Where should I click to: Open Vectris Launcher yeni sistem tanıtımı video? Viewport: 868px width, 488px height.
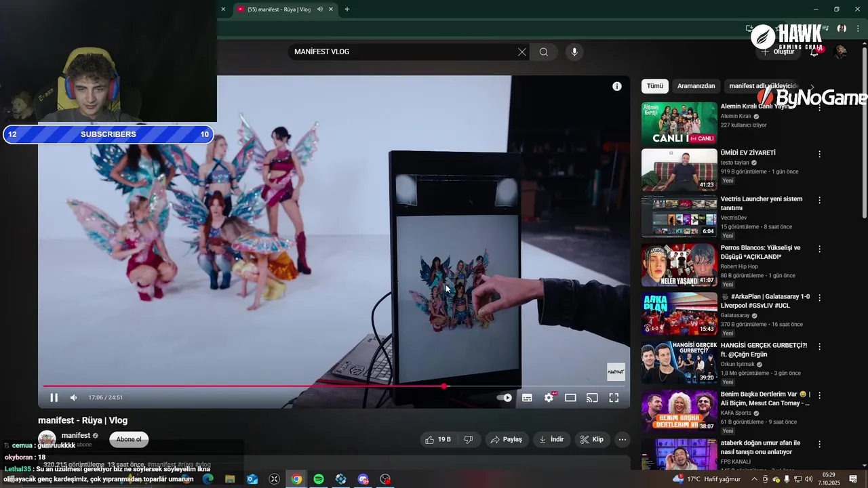(x=762, y=203)
